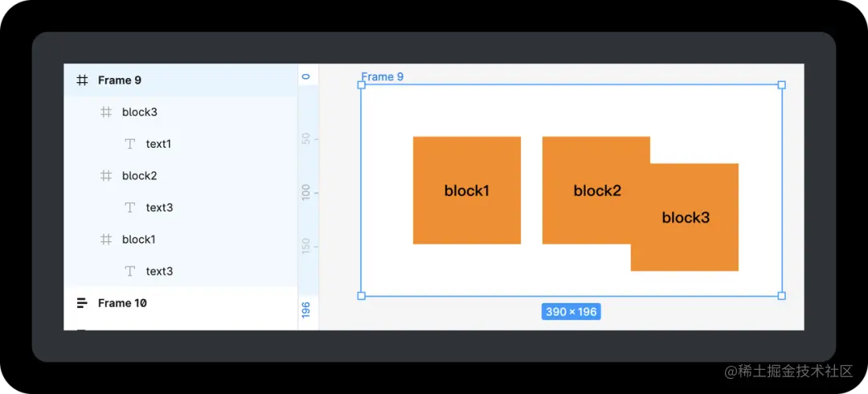Click the Frame 9 label on canvas
Image resolution: width=868 pixels, height=394 pixels.
click(383, 76)
